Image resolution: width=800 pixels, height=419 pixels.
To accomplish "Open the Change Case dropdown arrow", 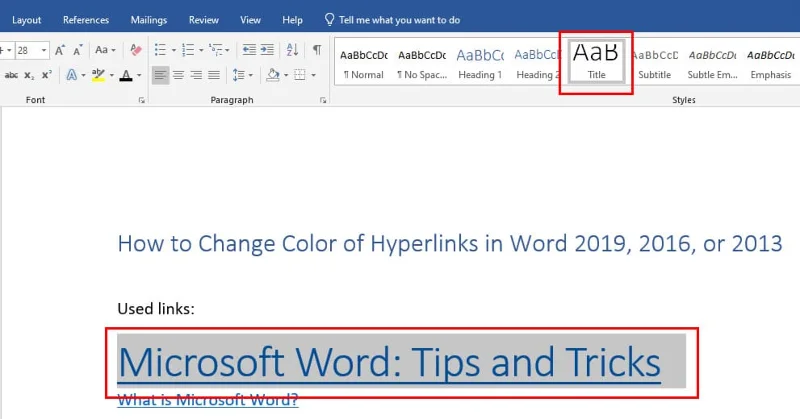I will pyautogui.click(x=113, y=51).
